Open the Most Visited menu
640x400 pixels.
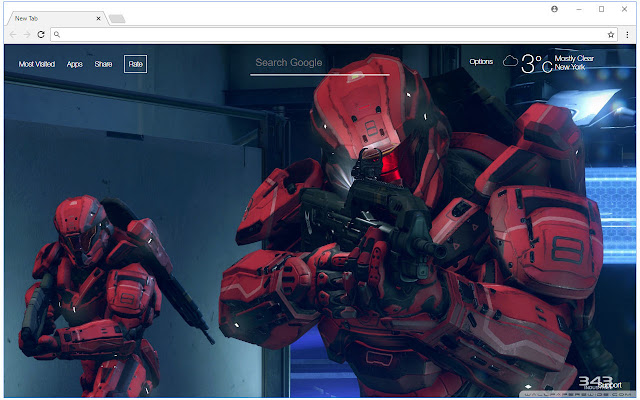coord(37,64)
